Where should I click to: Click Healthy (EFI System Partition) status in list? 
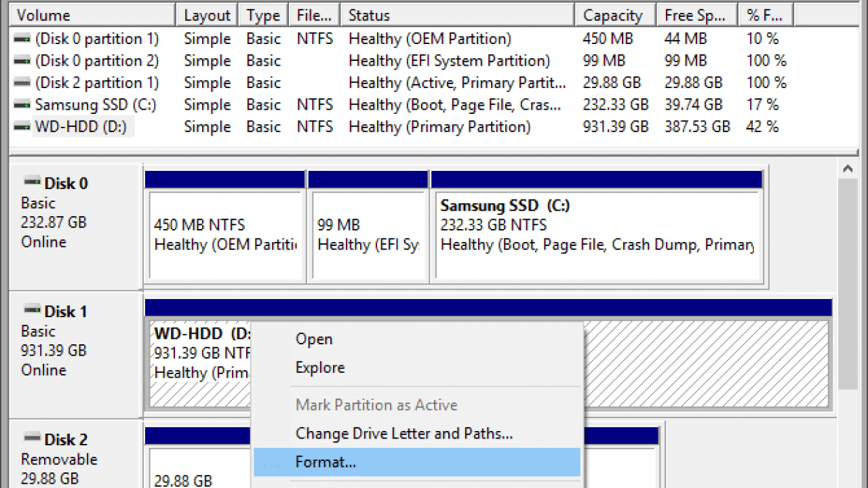click(449, 61)
